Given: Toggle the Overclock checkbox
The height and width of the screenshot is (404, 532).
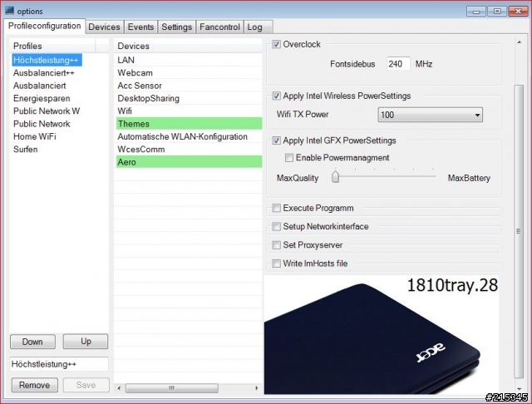Looking at the screenshot, I should [x=276, y=44].
